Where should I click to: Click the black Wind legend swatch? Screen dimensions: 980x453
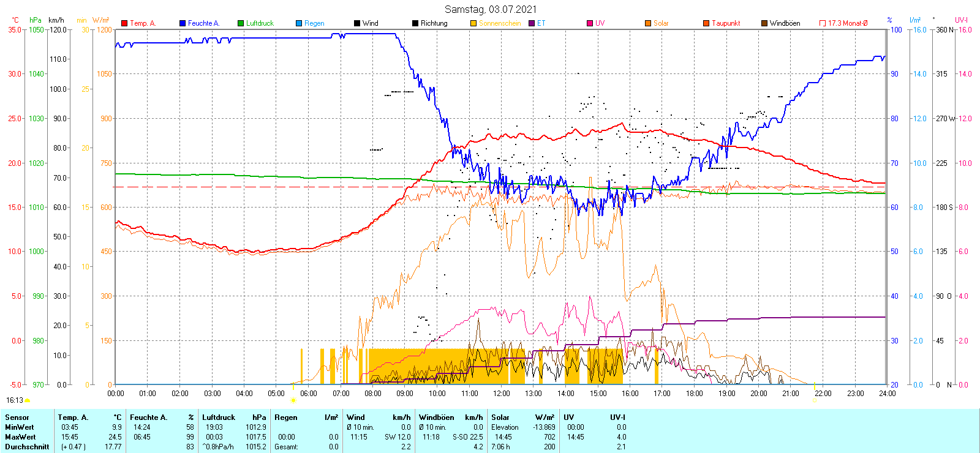click(x=357, y=23)
